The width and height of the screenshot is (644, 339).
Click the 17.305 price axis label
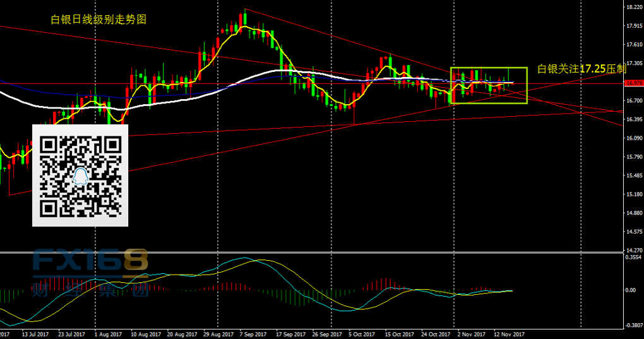[633, 64]
